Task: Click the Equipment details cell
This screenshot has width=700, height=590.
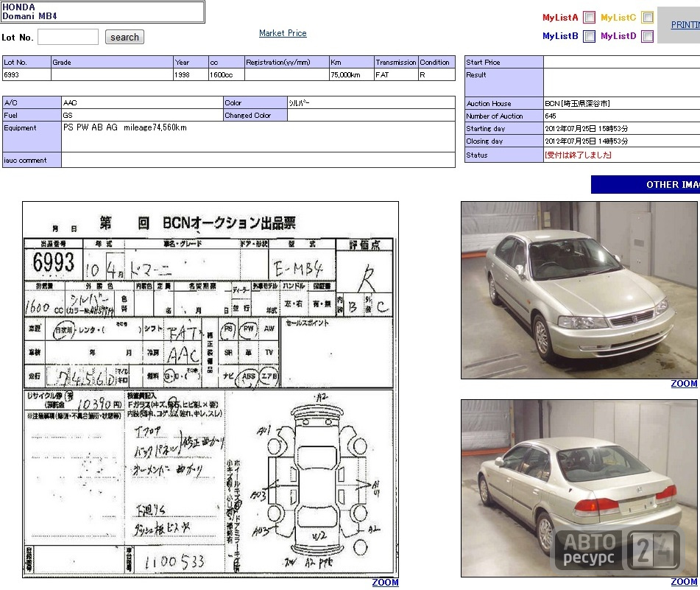Action: coord(258,137)
